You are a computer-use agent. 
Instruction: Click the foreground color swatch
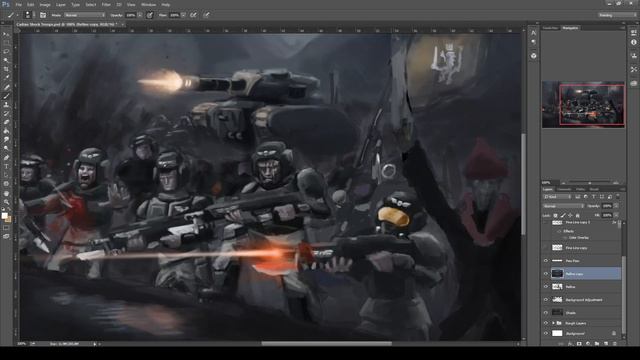coord(4,216)
